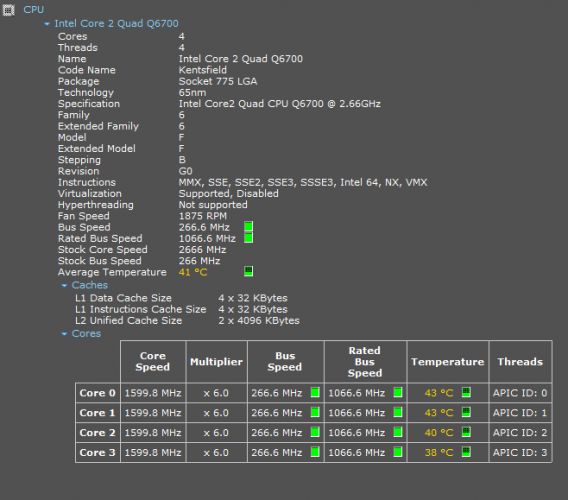Click the Rated Bus Speed column header

pos(365,361)
